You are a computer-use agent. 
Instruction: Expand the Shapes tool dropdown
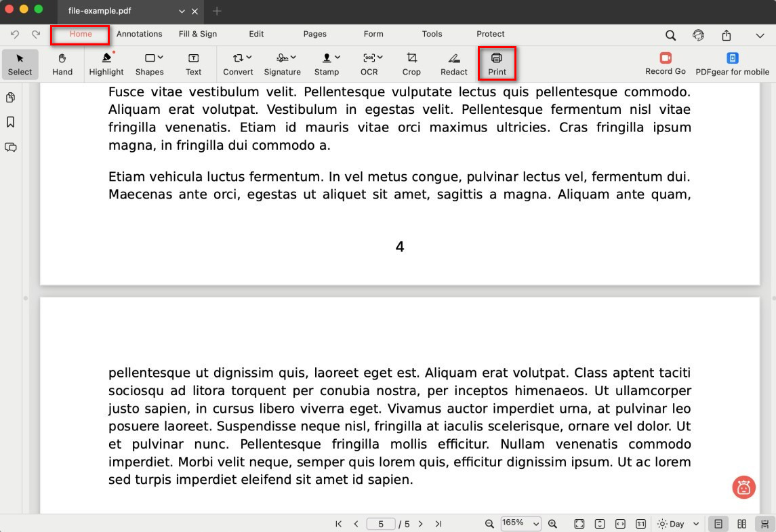tap(150, 63)
